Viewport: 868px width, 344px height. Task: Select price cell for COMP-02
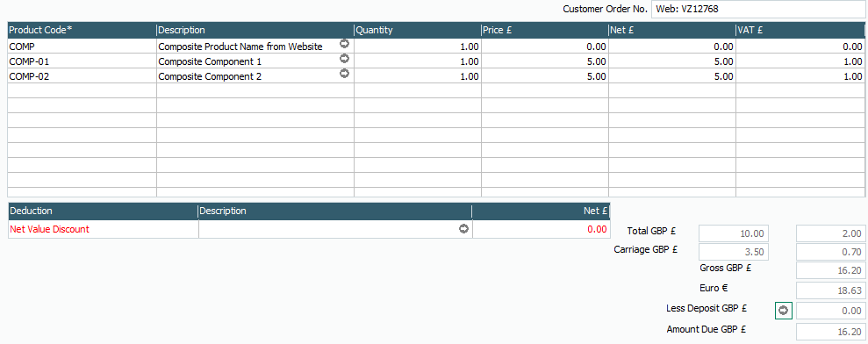click(x=545, y=76)
